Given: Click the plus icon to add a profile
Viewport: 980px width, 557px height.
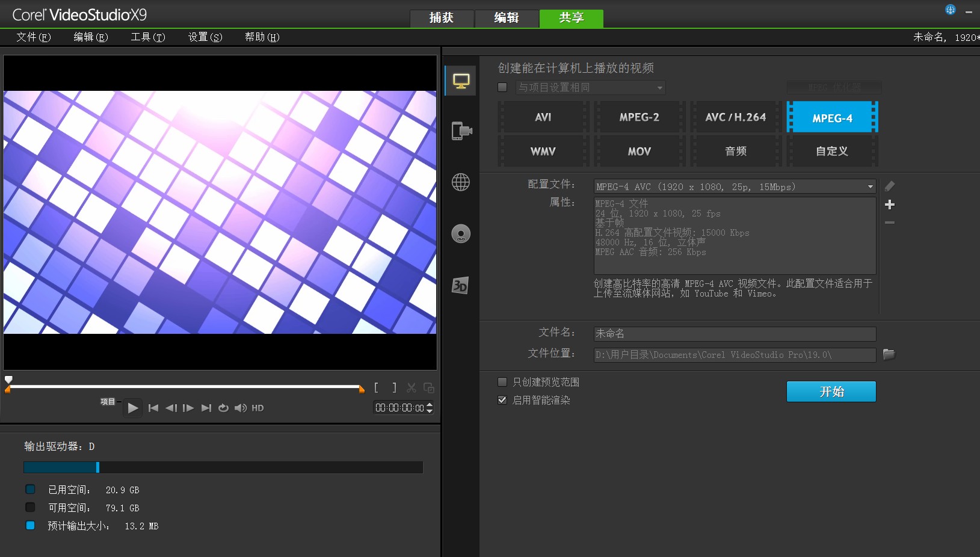Looking at the screenshot, I should tap(890, 205).
